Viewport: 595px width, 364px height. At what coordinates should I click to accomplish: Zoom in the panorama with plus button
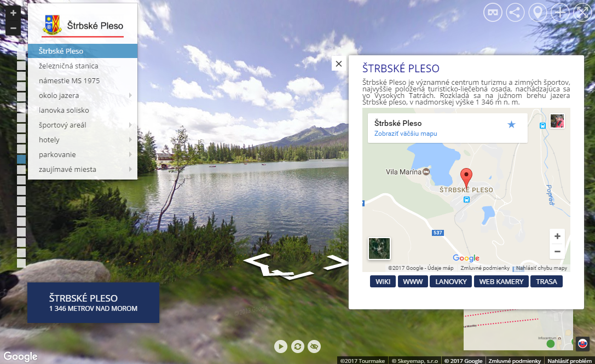point(13,13)
